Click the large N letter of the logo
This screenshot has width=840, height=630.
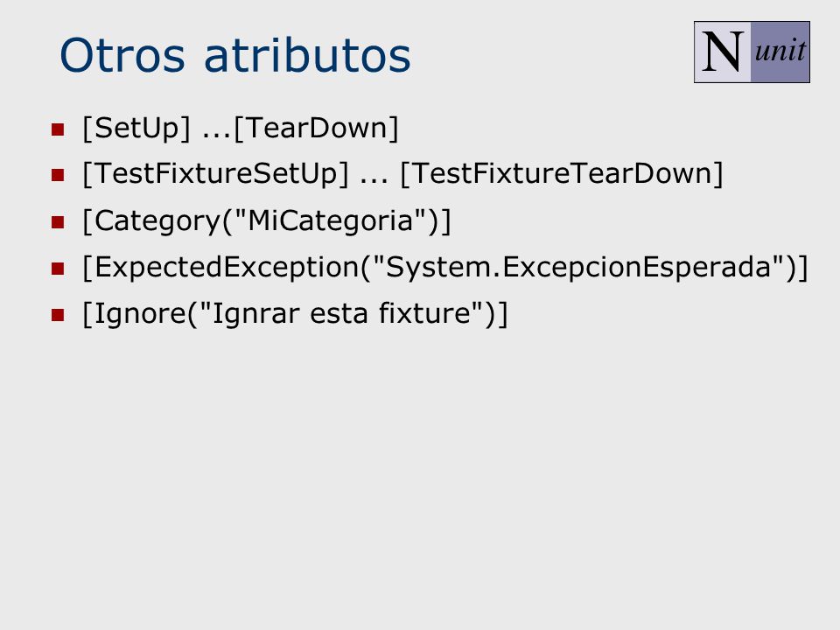tap(723, 52)
